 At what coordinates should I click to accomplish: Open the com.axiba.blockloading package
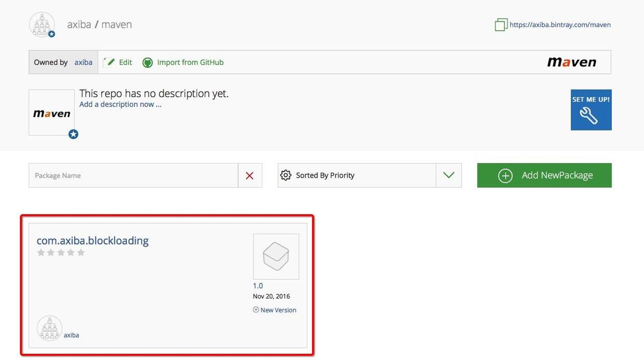92,240
